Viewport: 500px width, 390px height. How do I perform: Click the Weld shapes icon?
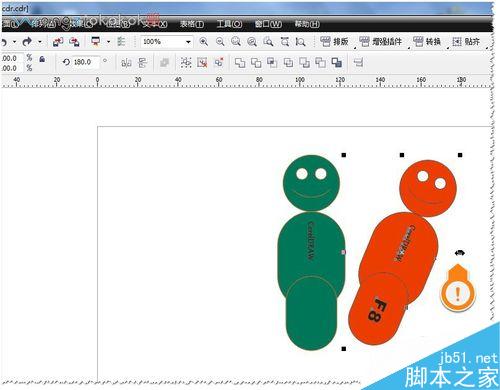pos(240,63)
